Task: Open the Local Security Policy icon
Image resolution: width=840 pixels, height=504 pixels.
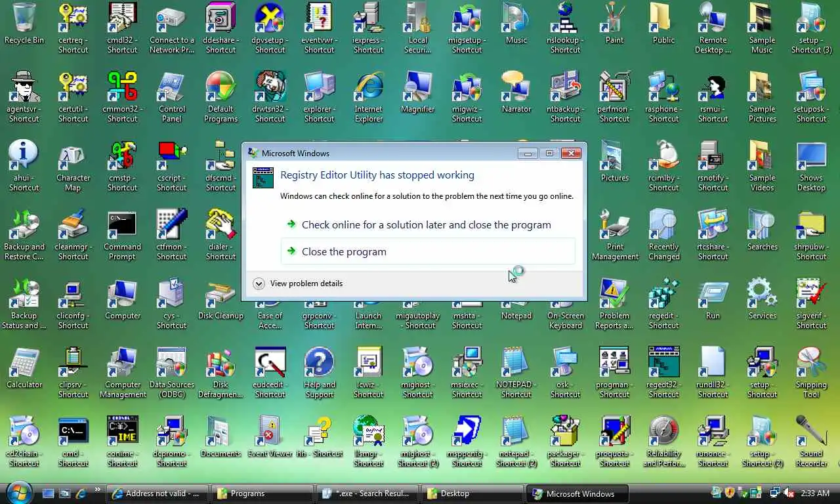Action: [x=417, y=28]
